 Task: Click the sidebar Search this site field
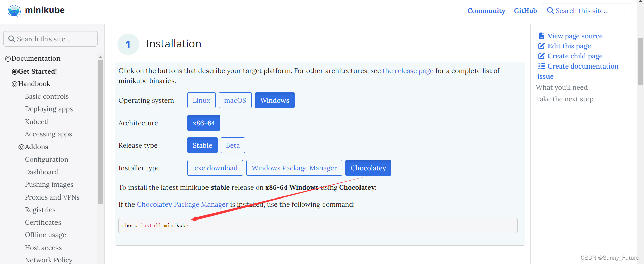click(x=50, y=39)
